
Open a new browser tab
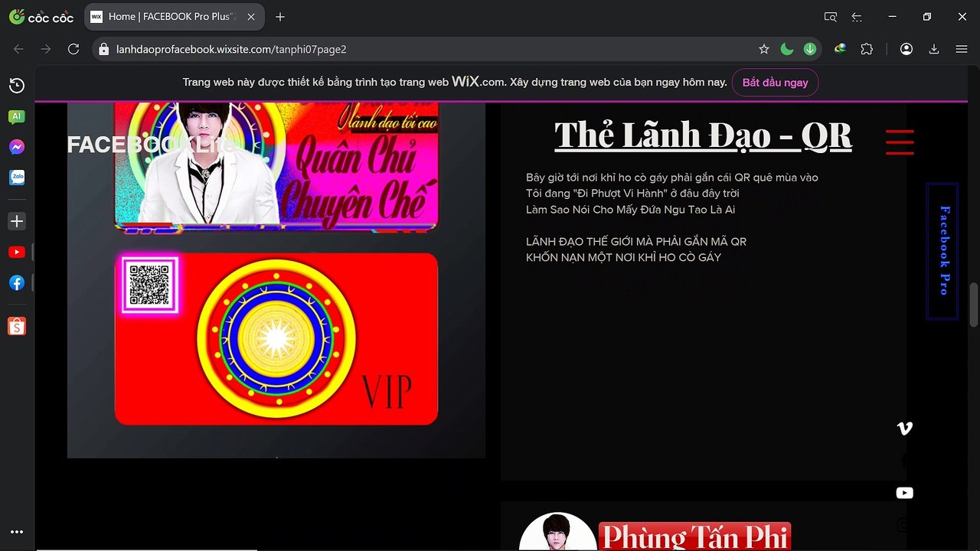(280, 17)
